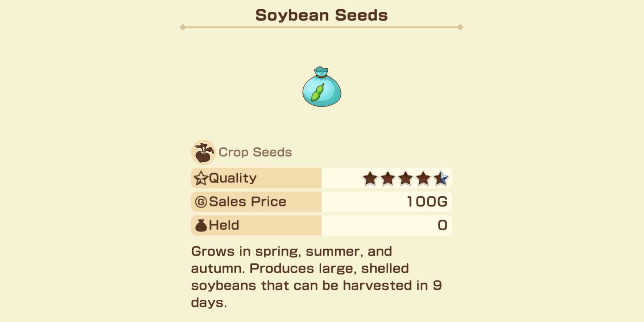Select the Crop Seeds category label
Image resolution: width=644 pixels, height=322 pixels.
[x=255, y=152]
